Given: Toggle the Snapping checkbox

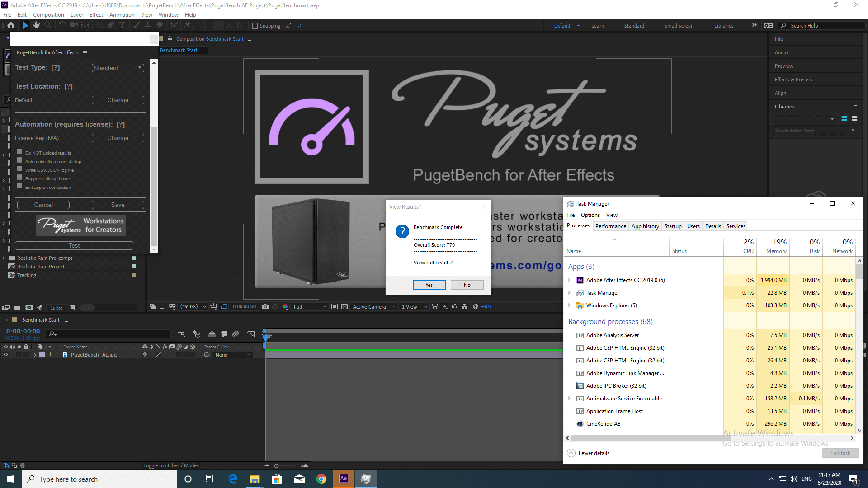Looking at the screenshot, I should [255, 26].
